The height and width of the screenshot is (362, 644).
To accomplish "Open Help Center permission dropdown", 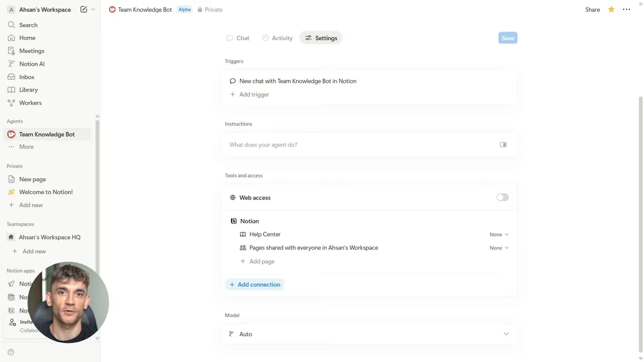I will [499, 235].
